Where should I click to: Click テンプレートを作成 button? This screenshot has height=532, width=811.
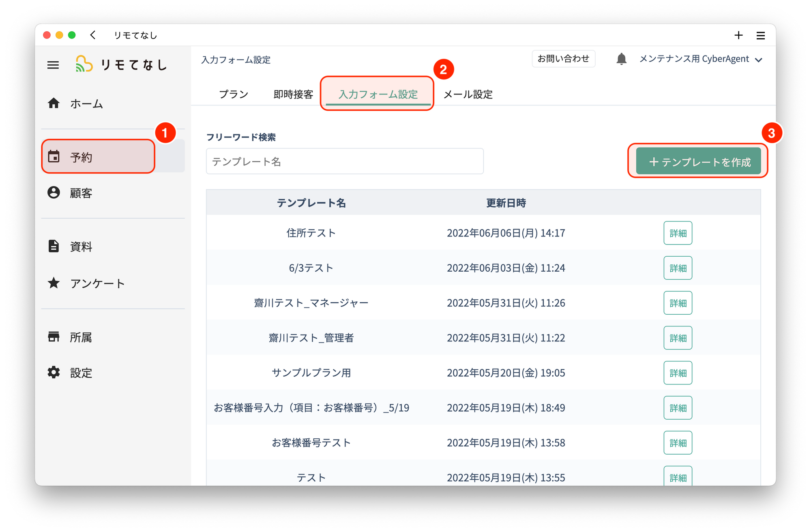pyautogui.click(x=698, y=161)
